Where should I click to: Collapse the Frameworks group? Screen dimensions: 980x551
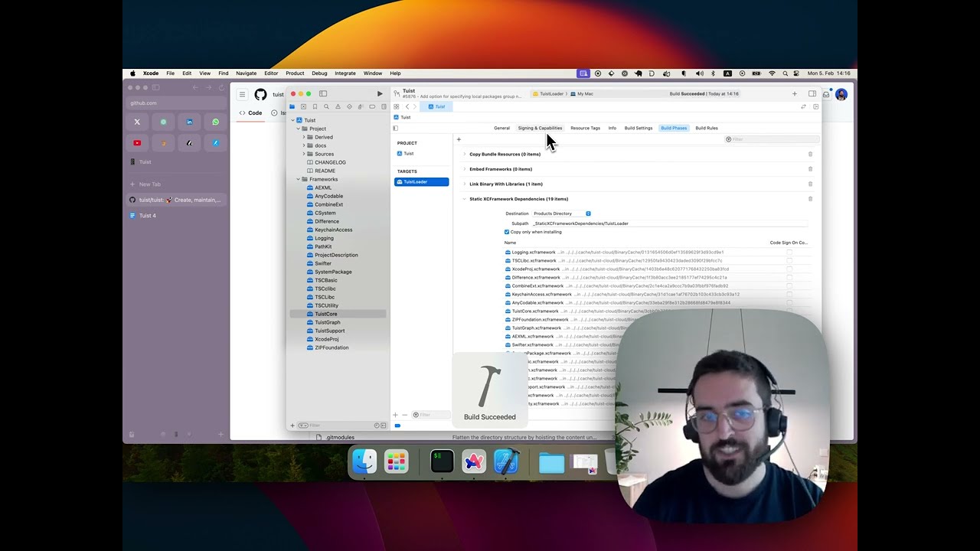[298, 179]
